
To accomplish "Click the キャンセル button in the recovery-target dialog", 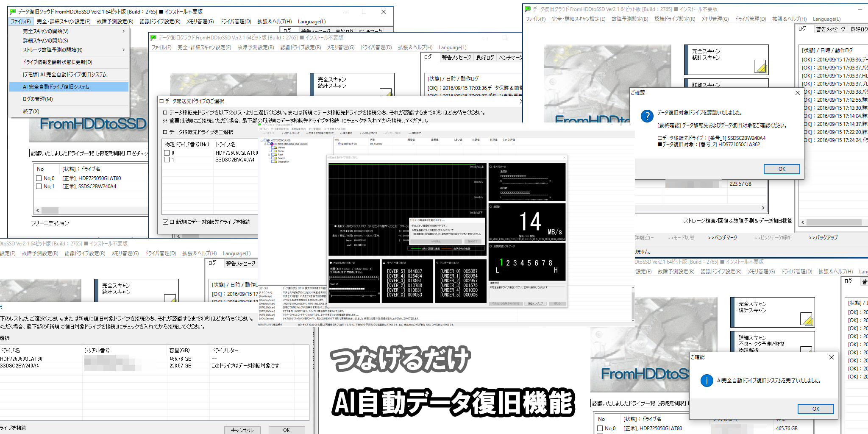I will [242, 430].
